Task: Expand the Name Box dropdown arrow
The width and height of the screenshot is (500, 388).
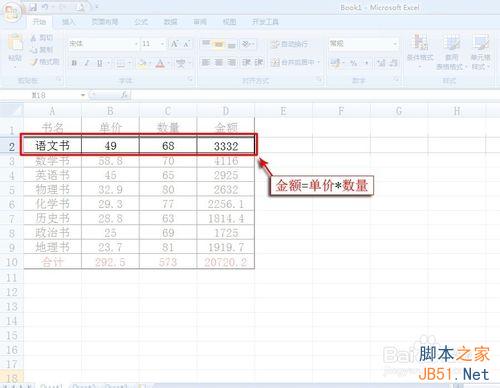Action: (x=83, y=95)
